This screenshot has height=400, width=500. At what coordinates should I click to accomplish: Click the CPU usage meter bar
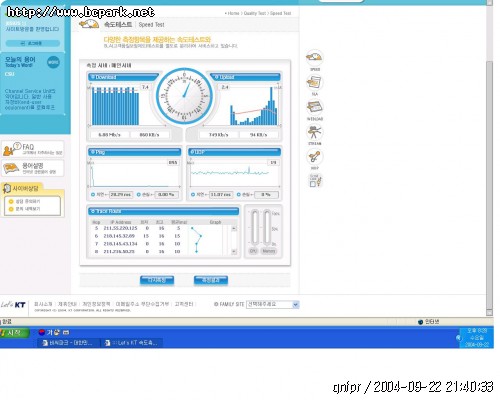254,228
